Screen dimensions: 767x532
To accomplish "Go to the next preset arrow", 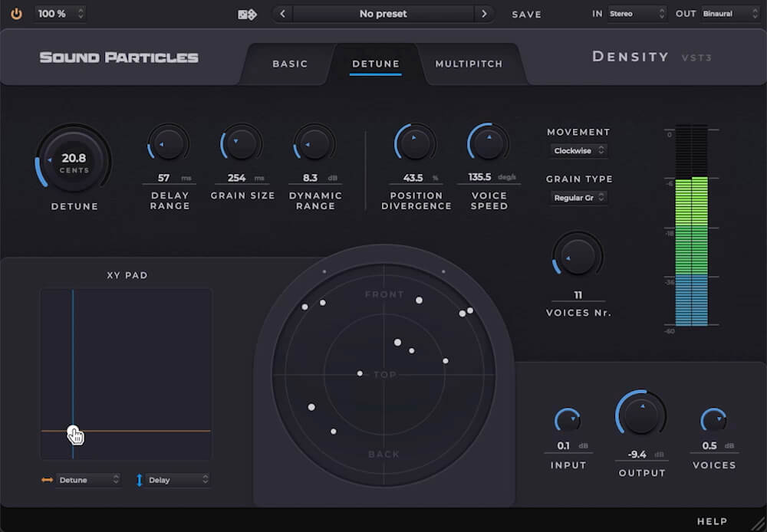I will tap(484, 14).
